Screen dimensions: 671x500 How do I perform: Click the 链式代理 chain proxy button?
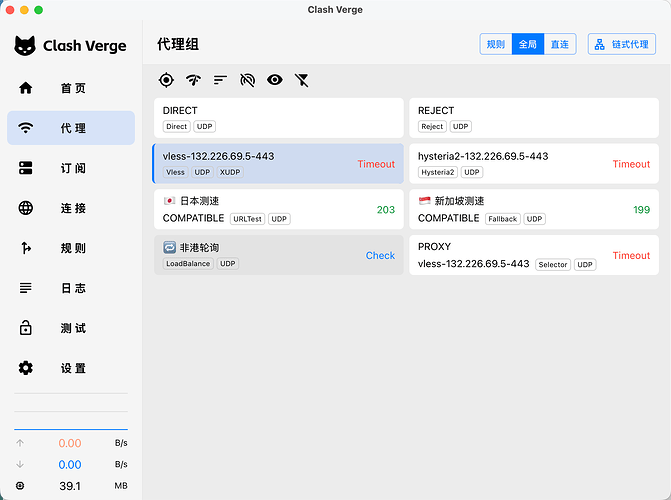(622, 44)
